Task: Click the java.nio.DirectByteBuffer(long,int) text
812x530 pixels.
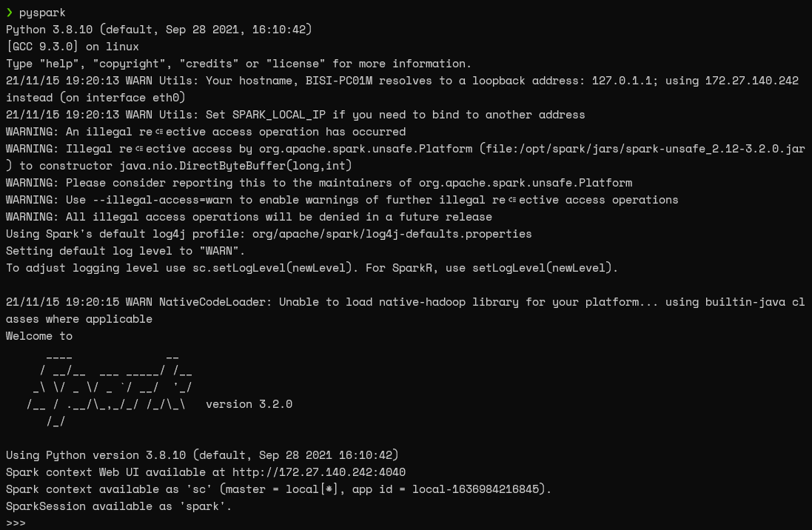Action: pyautogui.click(x=246, y=166)
